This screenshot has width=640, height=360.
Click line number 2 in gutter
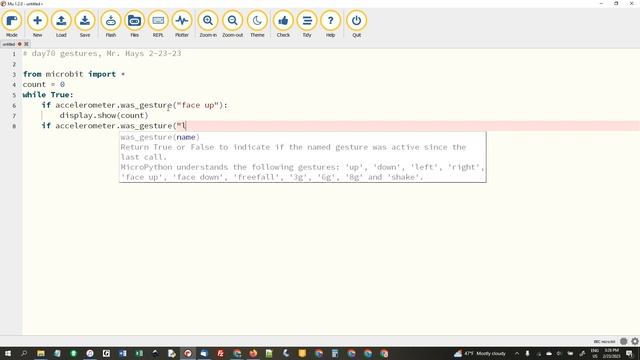coord(14,64)
